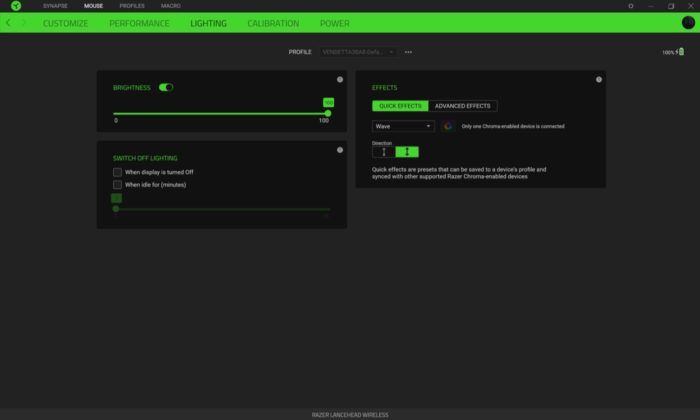
Task: Click the 'Only one Chroma-enabled device is connected' text
Action: point(513,126)
